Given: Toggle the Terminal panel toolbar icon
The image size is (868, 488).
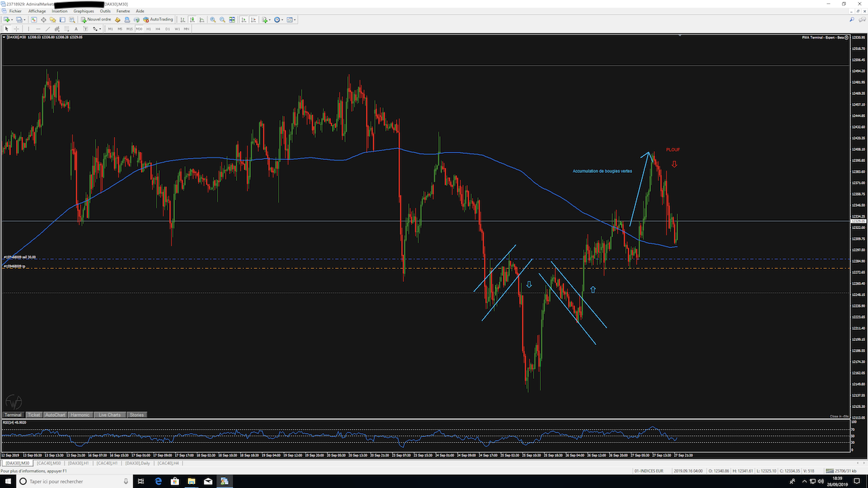Looking at the screenshot, I should click(x=62, y=20).
